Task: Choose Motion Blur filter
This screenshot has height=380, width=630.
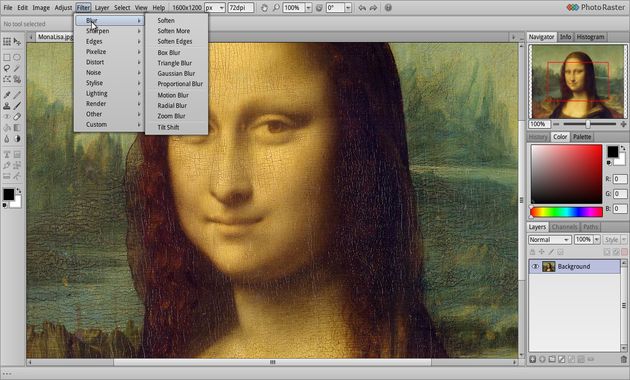Action: coord(176,95)
